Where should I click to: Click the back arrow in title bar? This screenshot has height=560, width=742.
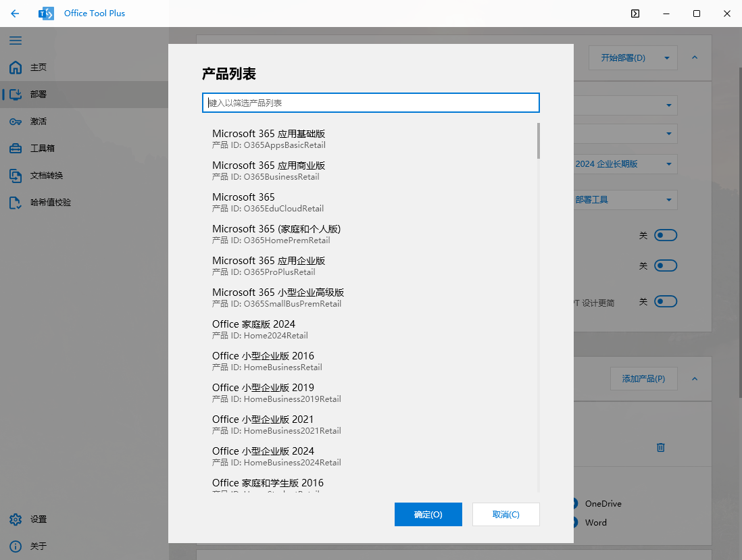(x=16, y=14)
